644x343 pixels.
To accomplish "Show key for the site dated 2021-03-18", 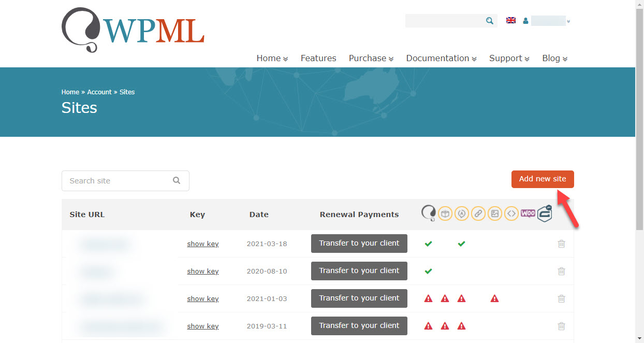I will tap(203, 244).
